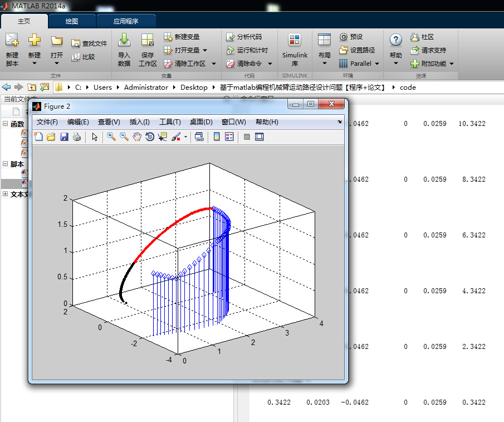Click the Up One Level folder button

coord(32,87)
